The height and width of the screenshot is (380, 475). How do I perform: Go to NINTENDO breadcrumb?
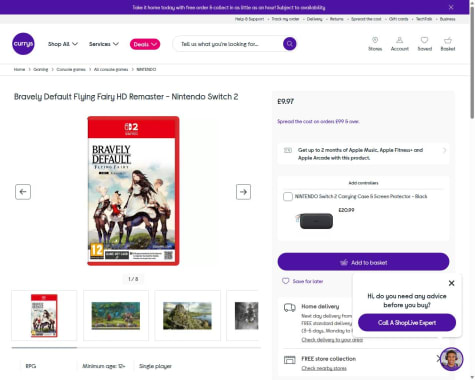(x=146, y=69)
